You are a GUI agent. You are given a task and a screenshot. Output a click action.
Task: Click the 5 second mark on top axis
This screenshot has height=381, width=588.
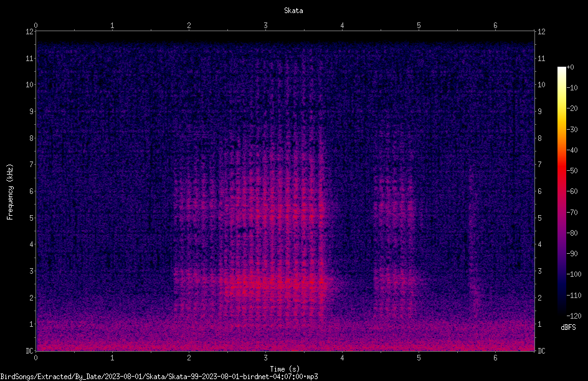[419, 26]
